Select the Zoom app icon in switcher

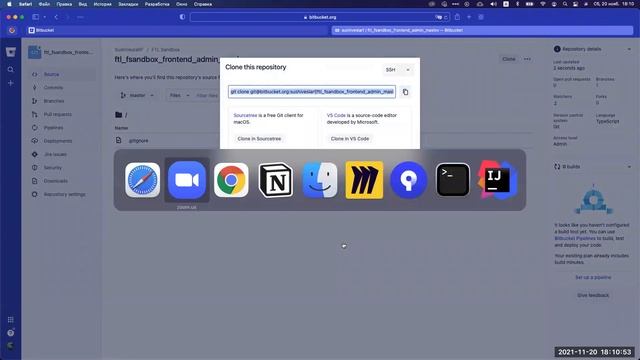click(187, 180)
